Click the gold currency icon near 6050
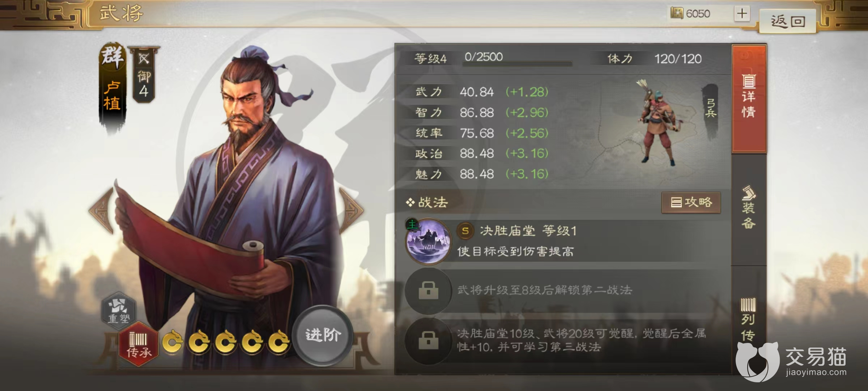The image size is (868, 391). pyautogui.click(x=677, y=13)
